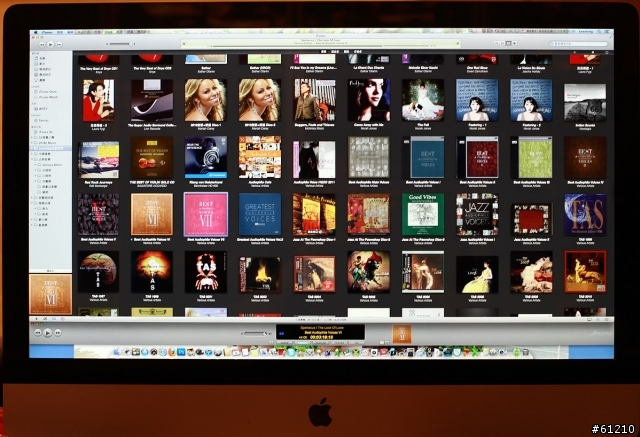Click the iTunes previous track button
This screenshot has width=640, height=437.
click(42, 44)
